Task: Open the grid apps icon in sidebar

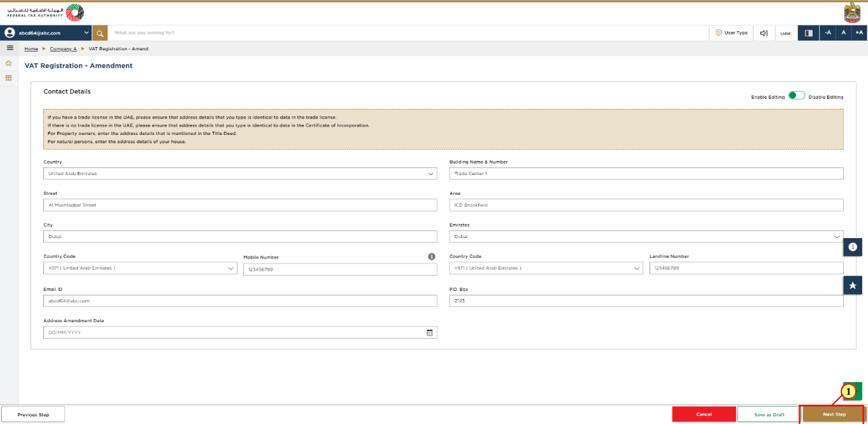Action: click(x=9, y=78)
